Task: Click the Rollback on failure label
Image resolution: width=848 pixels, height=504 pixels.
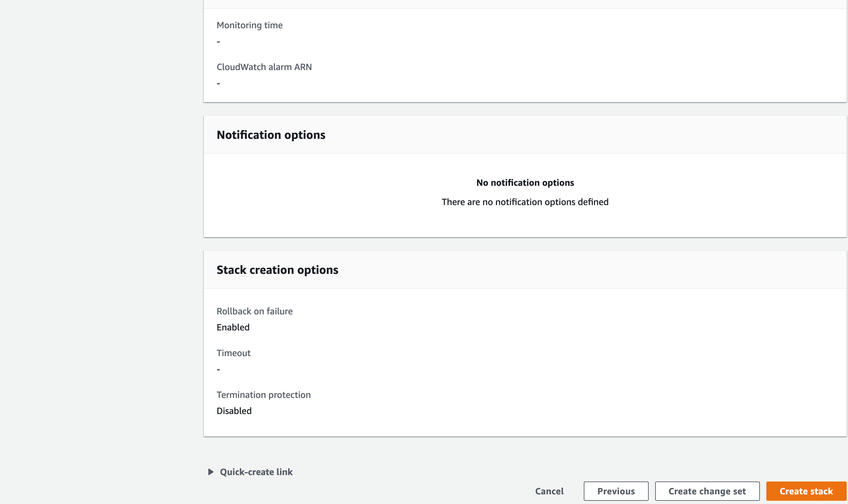Action: (255, 311)
